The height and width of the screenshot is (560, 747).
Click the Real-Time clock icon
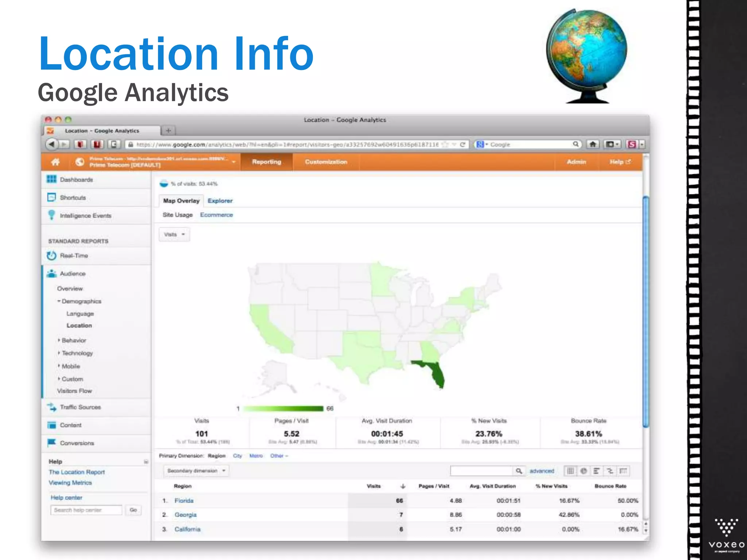pos(51,256)
